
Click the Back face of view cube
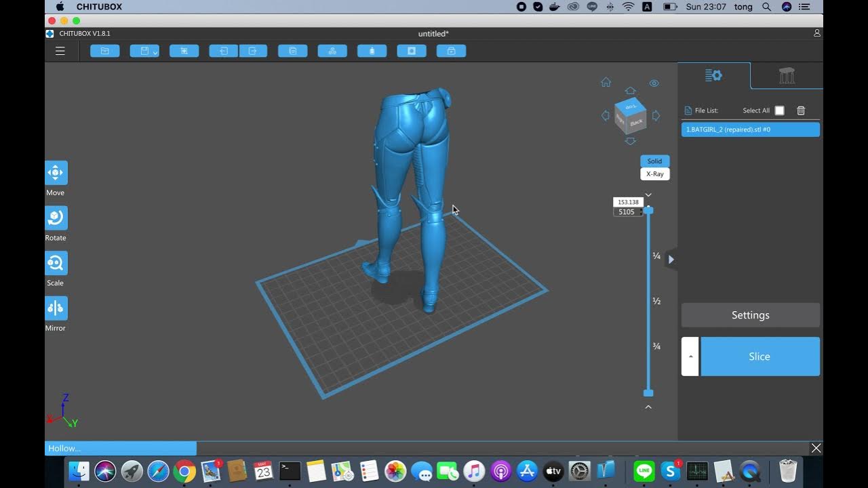coord(636,123)
